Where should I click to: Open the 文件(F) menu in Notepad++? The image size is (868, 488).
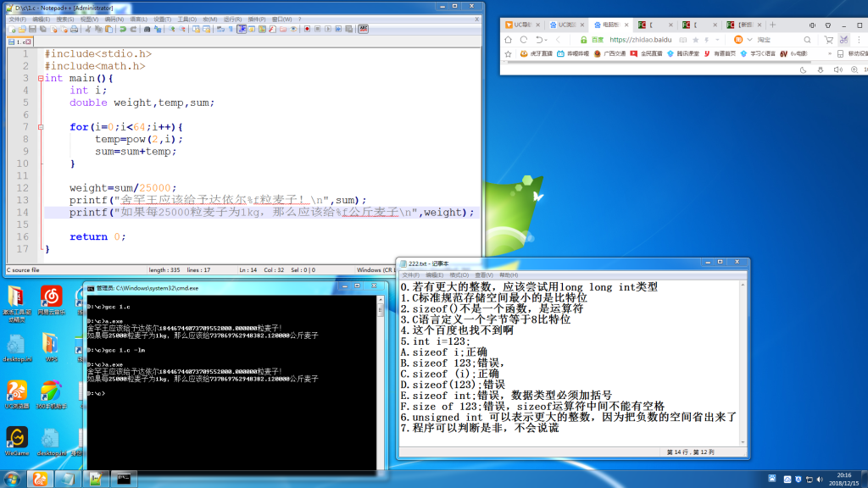click(x=17, y=19)
